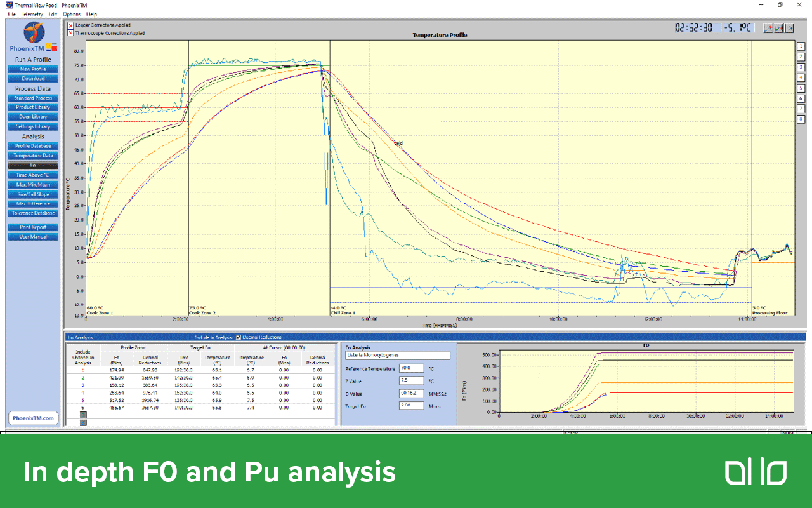
Task: Toggle Thermocouple Corrections Applied
Action: 70,32
